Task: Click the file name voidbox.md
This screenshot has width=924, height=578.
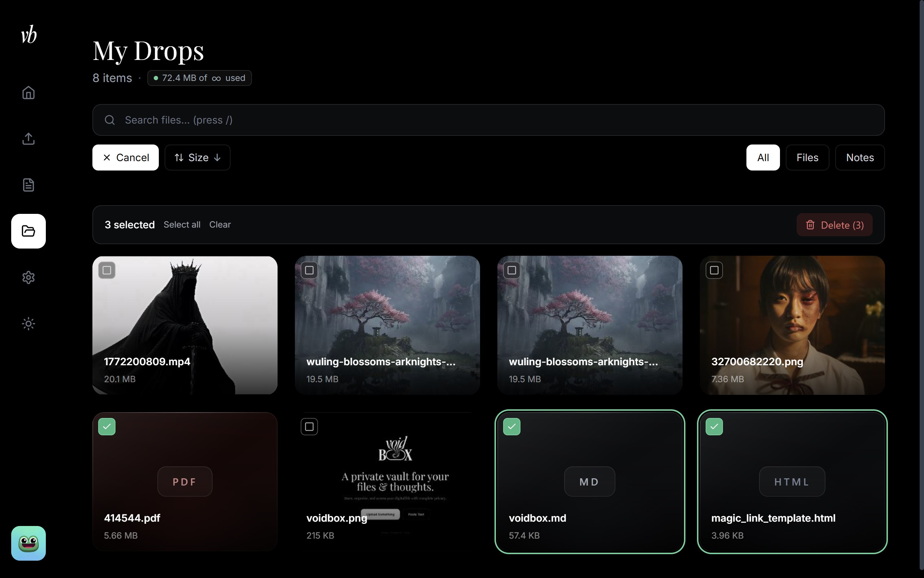Action: (537, 518)
